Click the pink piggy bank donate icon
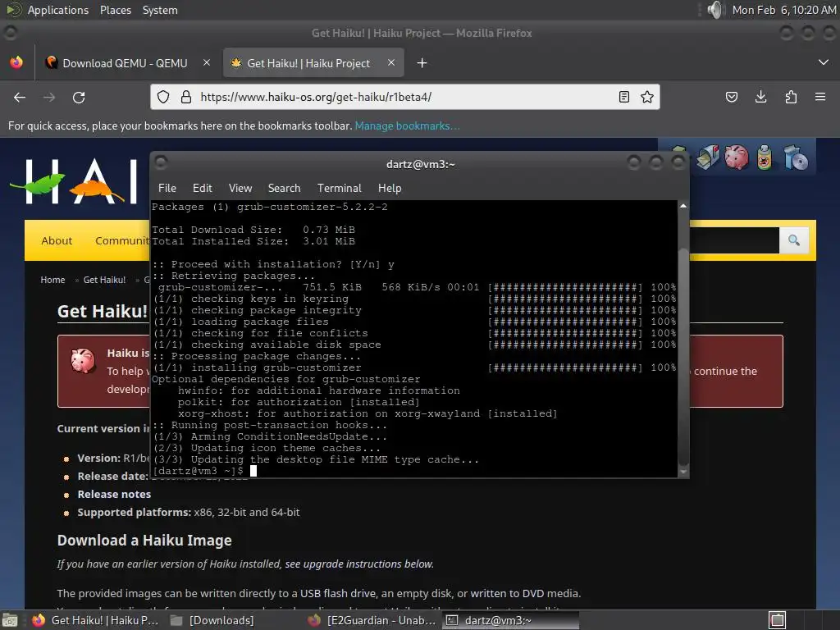 pos(737,157)
